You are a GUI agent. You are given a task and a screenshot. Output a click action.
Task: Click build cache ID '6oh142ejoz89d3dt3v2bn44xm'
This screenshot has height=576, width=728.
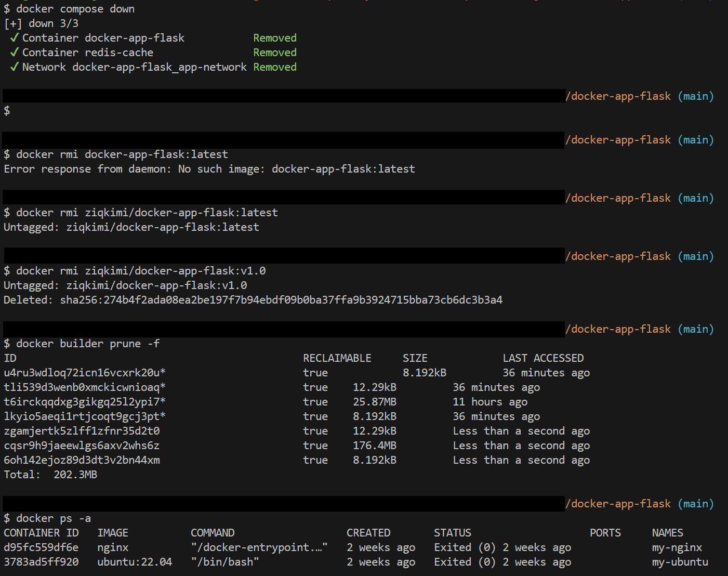pos(82,460)
